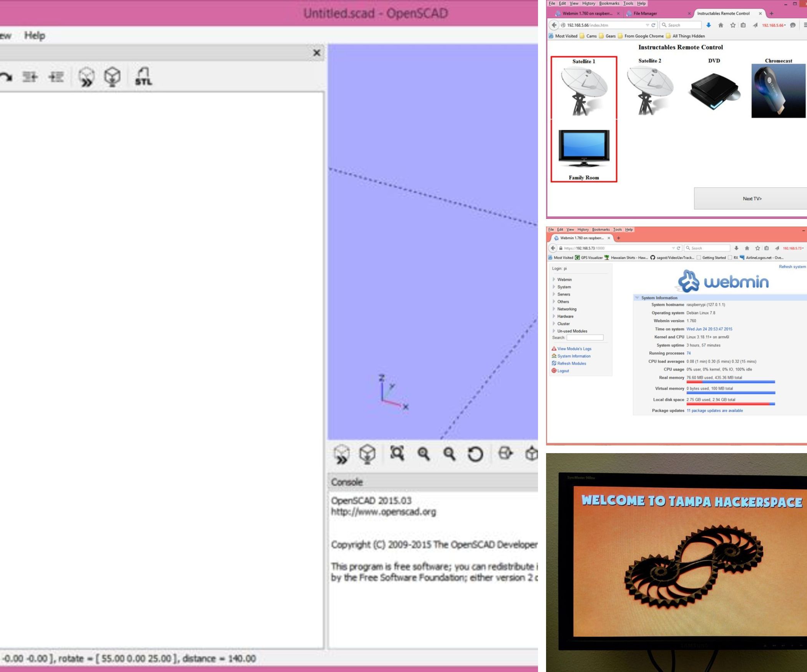
Task: Click the Logout link in Webmin
Action: [x=563, y=371]
